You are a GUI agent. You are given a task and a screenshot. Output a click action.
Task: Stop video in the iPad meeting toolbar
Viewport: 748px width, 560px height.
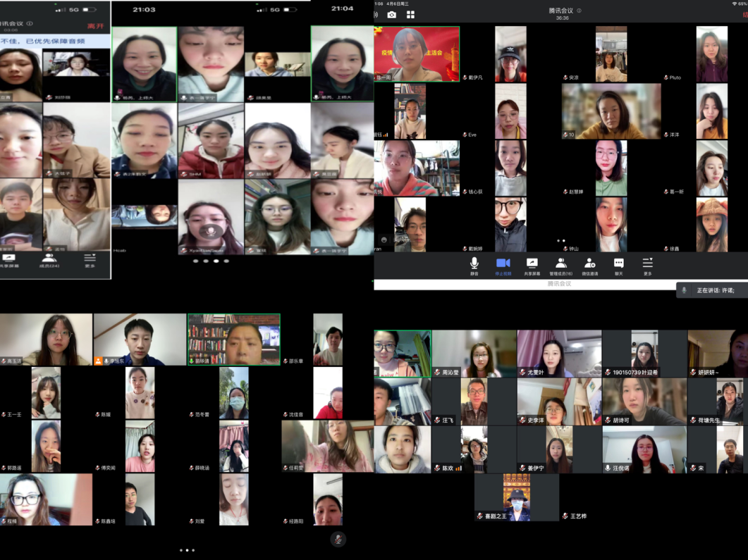(x=503, y=266)
